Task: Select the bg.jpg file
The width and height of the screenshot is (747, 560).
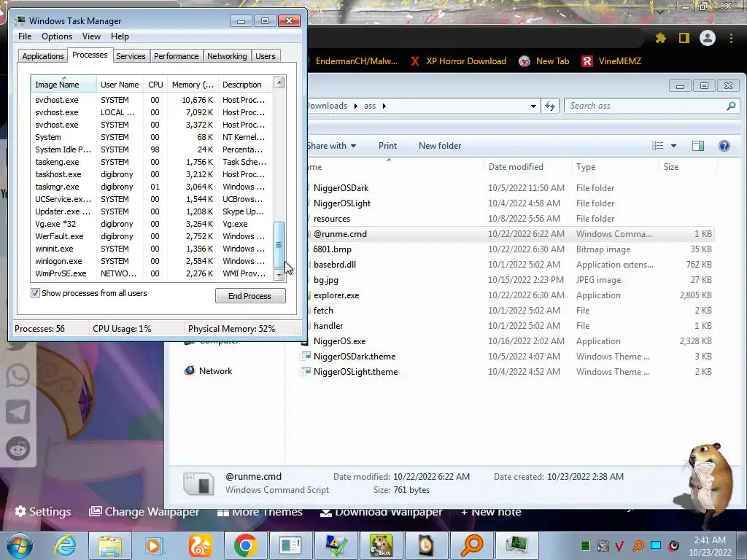Action: pyautogui.click(x=326, y=280)
